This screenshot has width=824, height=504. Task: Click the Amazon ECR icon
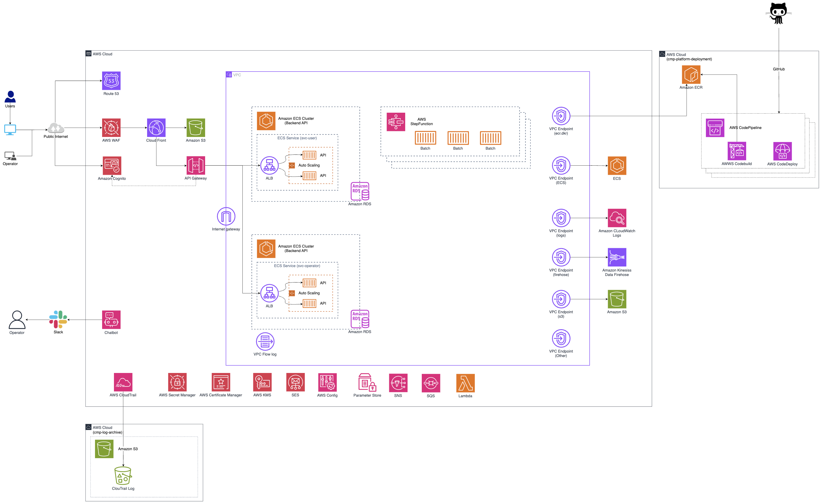[x=691, y=75]
